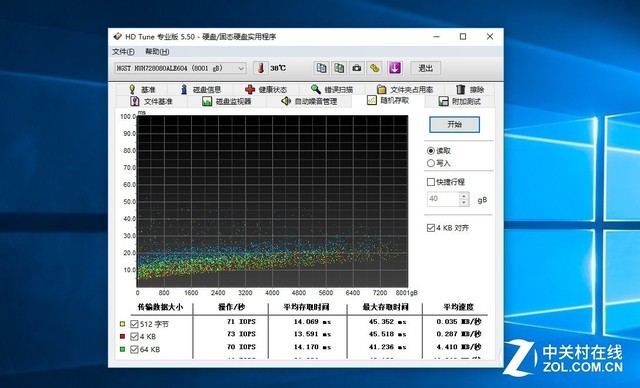This screenshot has height=388, width=640.
Task: Click the copy text to clipboard icon
Action: coord(322,68)
